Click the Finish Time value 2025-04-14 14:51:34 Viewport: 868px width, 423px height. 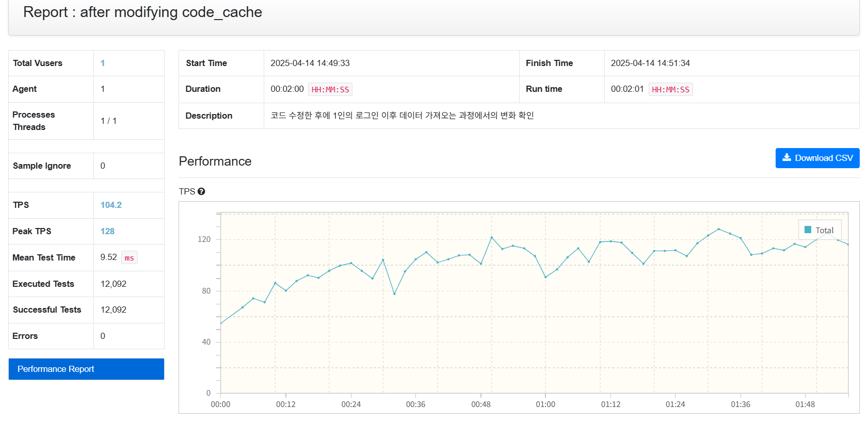(650, 63)
